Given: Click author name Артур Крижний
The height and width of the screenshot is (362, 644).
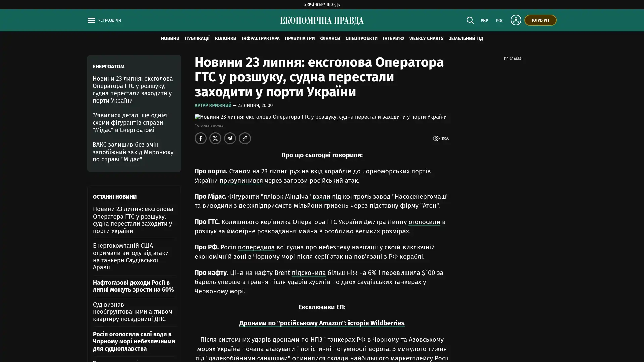Looking at the screenshot, I should click(213, 105).
